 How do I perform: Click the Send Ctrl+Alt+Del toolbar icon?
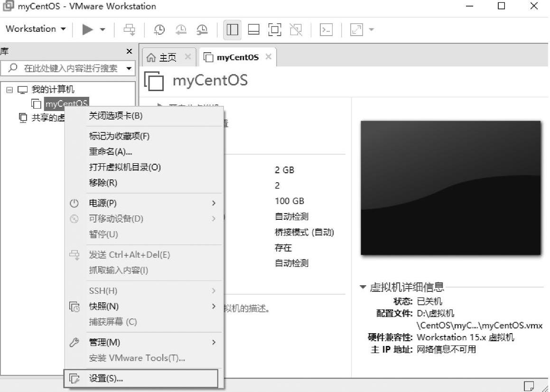click(x=129, y=30)
